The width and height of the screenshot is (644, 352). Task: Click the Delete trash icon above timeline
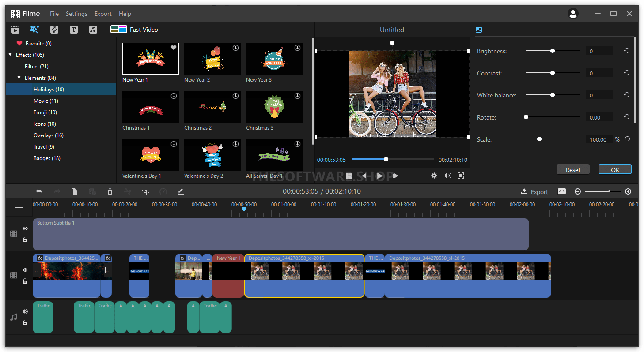coord(110,191)
